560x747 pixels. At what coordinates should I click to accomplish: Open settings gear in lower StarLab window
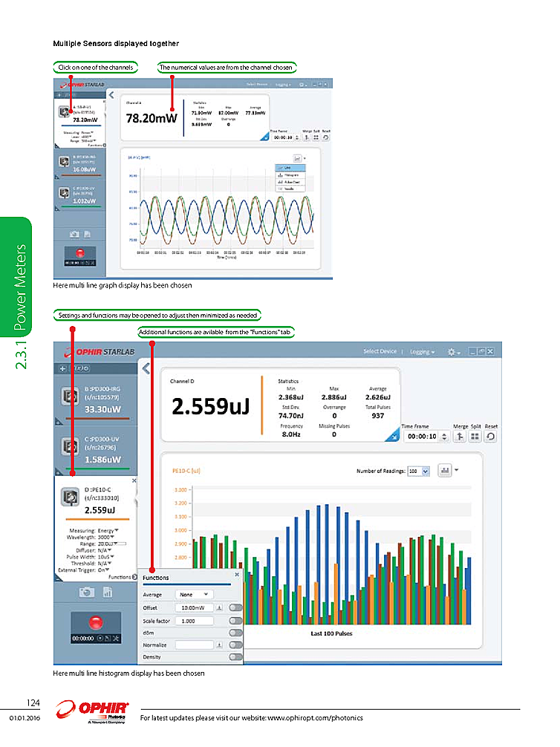point(451,351)
